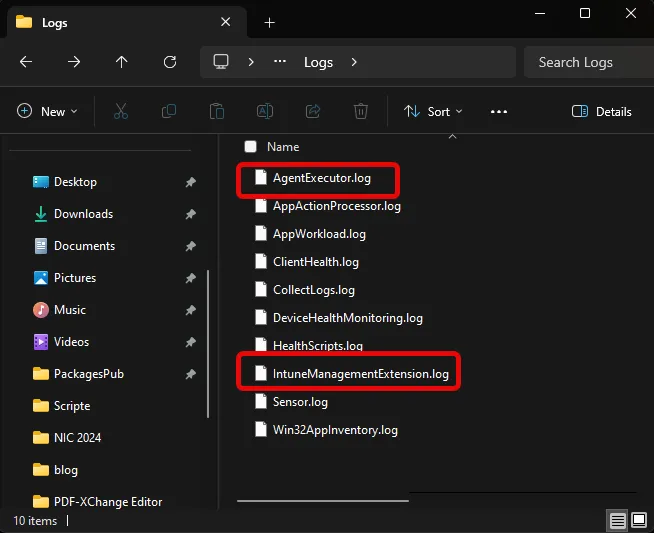Click the Logs breadcrumb in address bar
This screenshot has height=533, width=654.
318,63
